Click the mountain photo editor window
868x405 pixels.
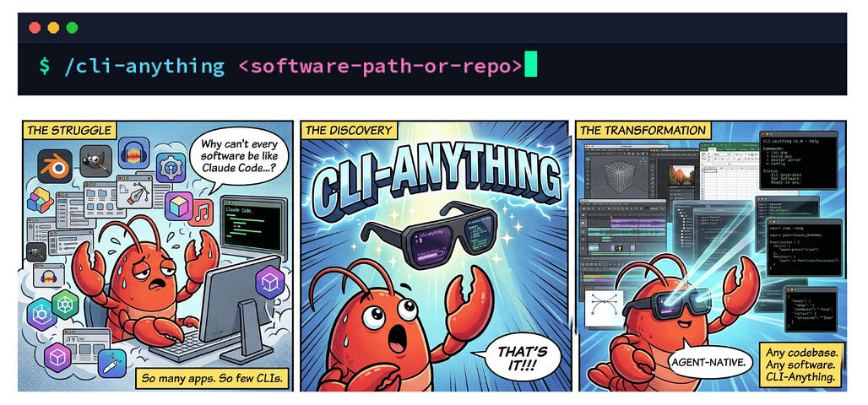coord(681,176)
